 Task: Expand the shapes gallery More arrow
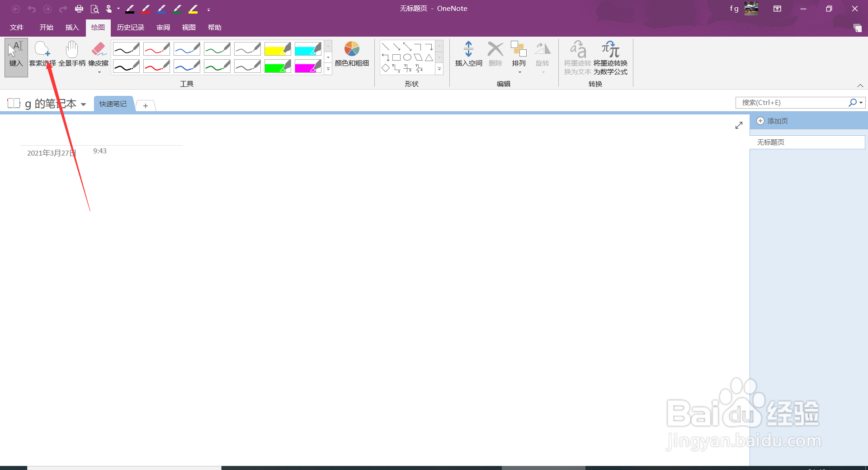click(x=439, y=69)
